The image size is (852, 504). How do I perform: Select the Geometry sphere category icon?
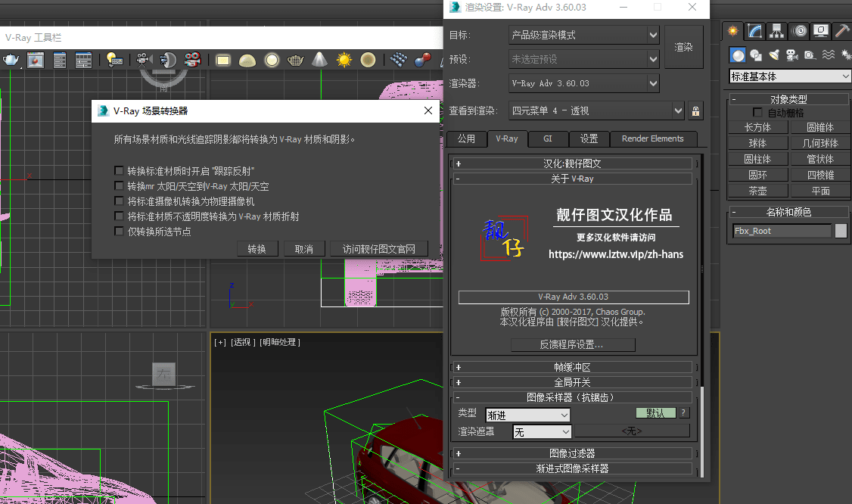(737, 55)
